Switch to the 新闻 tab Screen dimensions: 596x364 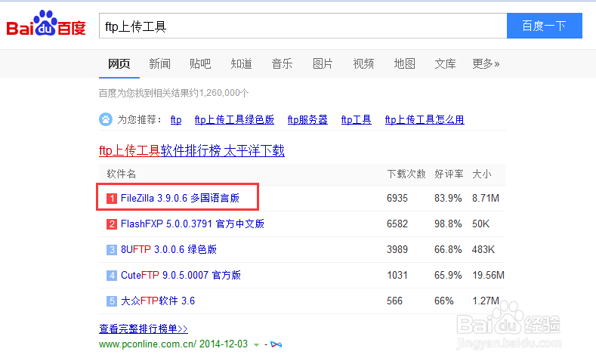pos(159,63)
